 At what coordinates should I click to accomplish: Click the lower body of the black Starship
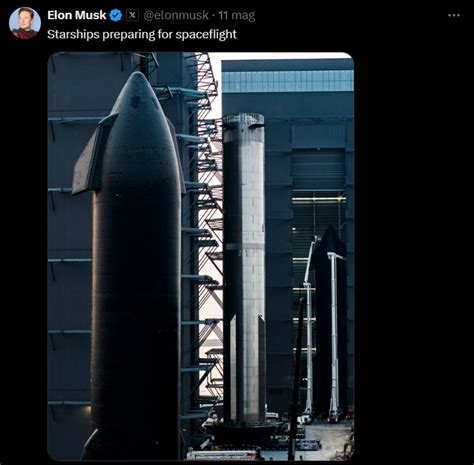(x=137, y=350)
